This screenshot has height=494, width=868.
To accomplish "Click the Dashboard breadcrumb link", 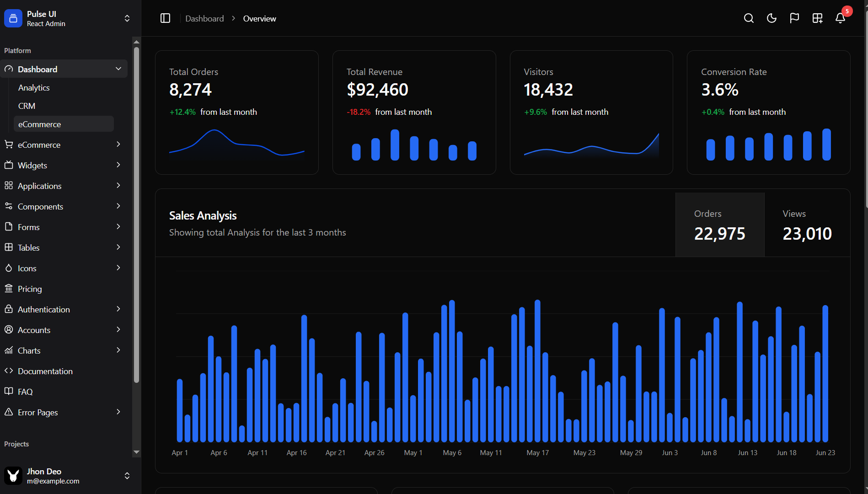I will coord(204,18).
